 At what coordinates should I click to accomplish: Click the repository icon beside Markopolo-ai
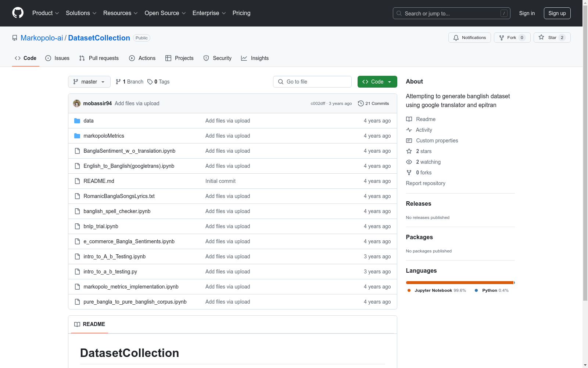15,38
